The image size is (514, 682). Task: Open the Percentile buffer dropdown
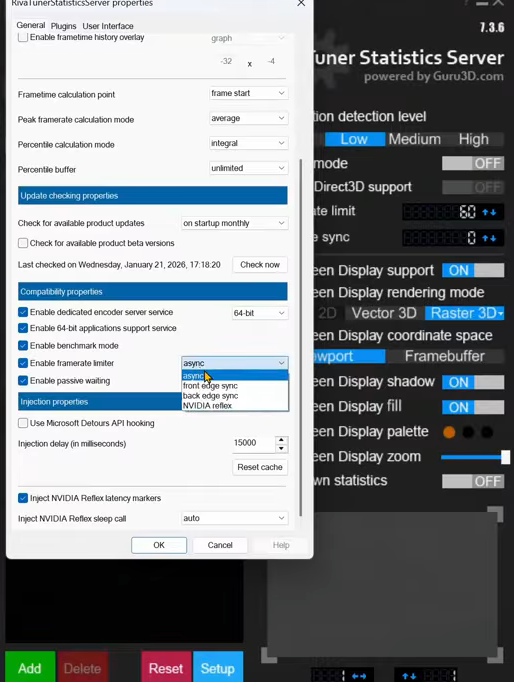click(248, 168)
